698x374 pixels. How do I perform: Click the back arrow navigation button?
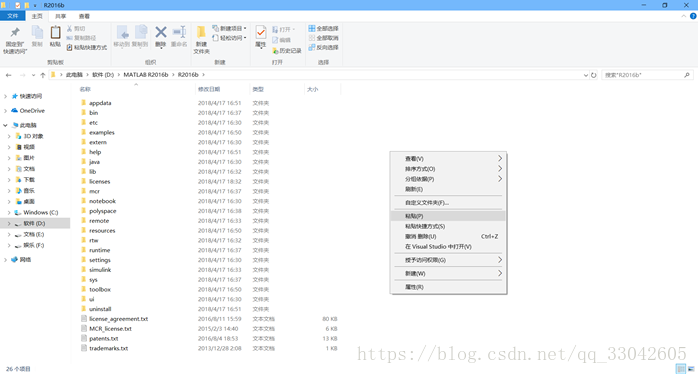8,75
